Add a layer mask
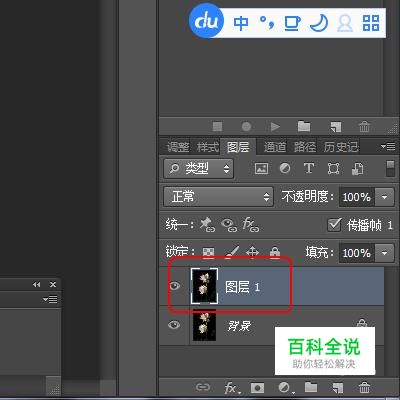 [257, 388]
